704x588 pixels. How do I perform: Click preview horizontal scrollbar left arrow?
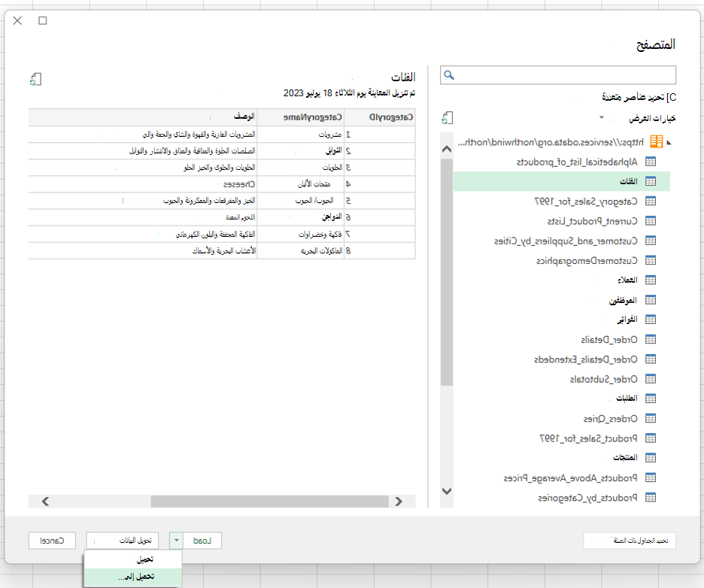(x=45, y=502)
